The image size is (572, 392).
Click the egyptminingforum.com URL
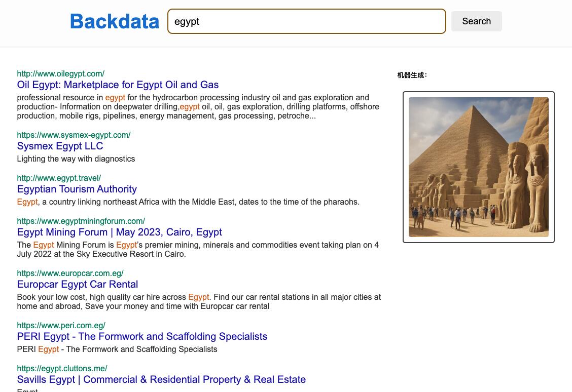81,221
